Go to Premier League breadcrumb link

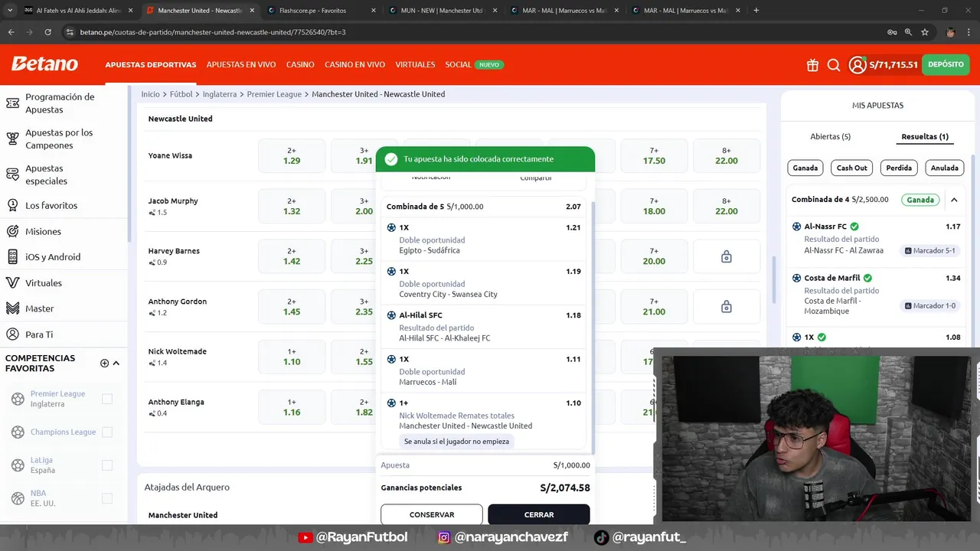click(x=276, y=94)
